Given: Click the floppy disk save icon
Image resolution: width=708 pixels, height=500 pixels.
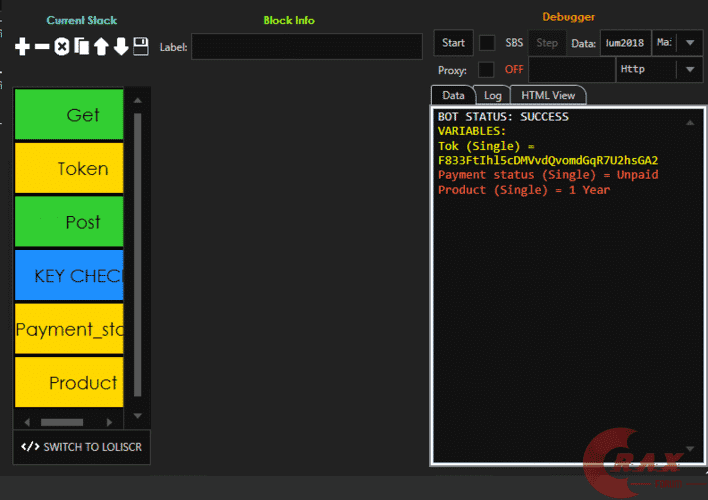Looking at the screenshot, I should pyautogui.click(x=141, y=47).
